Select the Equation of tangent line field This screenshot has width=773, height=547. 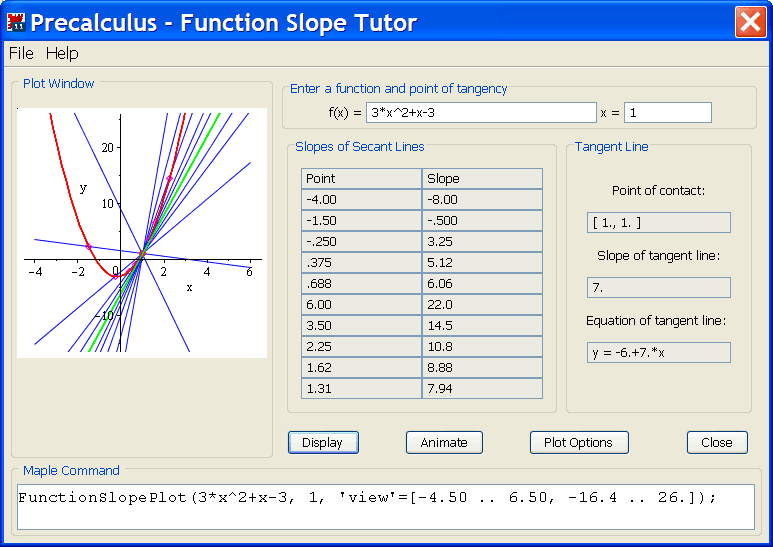coord(658,353)
